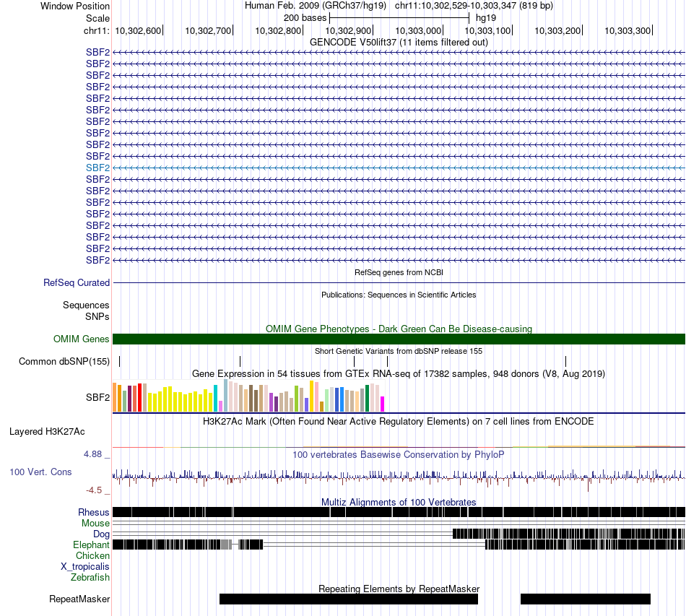The width and height of the screenshot is (686, 616).
Task: Open Publications: Sequences in Scientific Articles title
Action: tap(399, 295)
